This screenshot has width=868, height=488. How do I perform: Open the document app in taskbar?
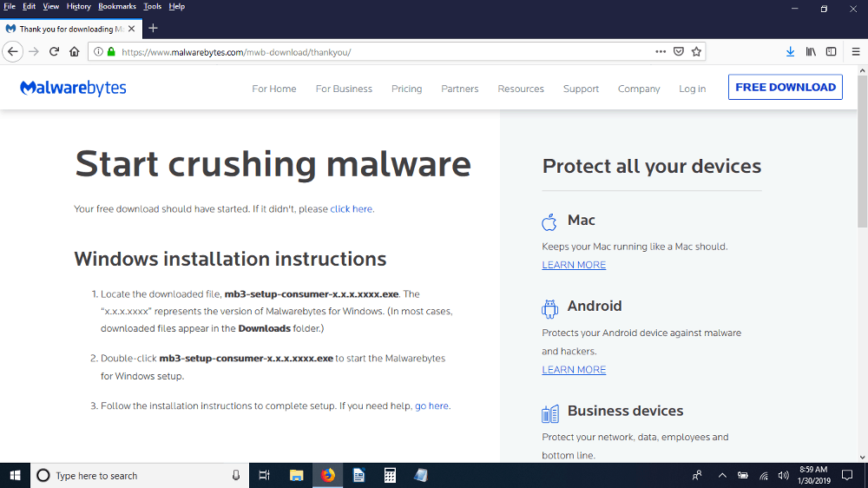(x=358, y=475)
